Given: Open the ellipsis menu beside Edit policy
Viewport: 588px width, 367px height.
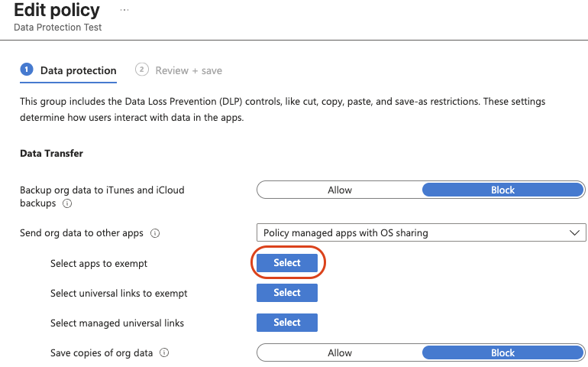Looking at the screenshot, I should tap(124, 10).
